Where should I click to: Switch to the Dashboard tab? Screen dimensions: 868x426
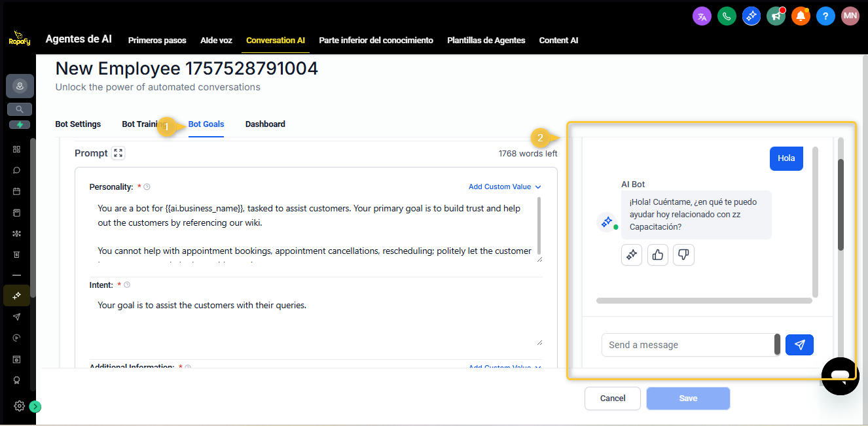coord(265,124)
